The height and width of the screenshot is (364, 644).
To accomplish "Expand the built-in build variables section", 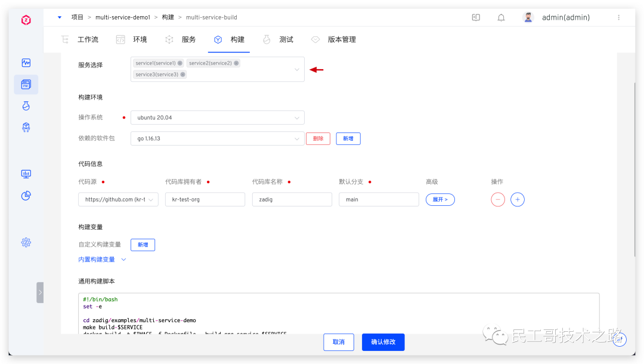I will (x=102, y=260).
